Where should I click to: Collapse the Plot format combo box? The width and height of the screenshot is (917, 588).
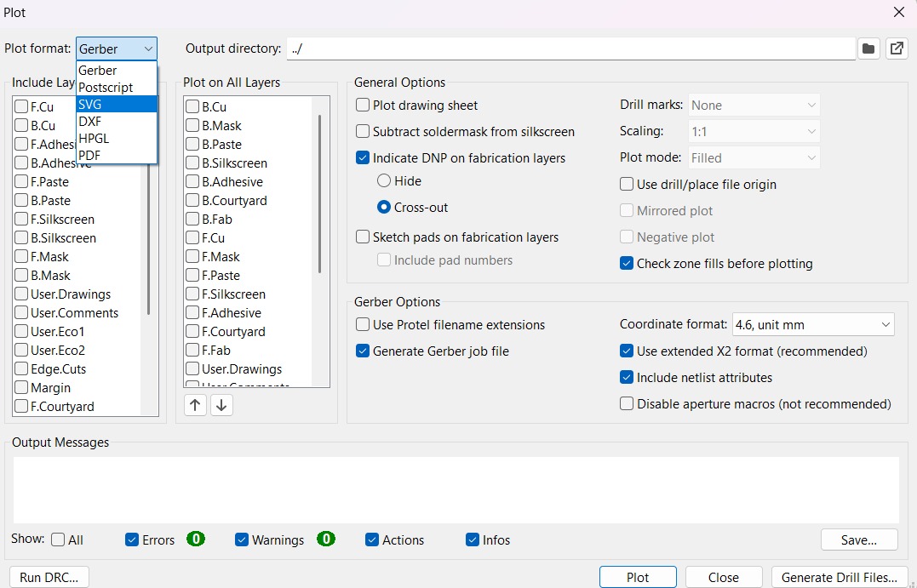[x=117, y=49]
